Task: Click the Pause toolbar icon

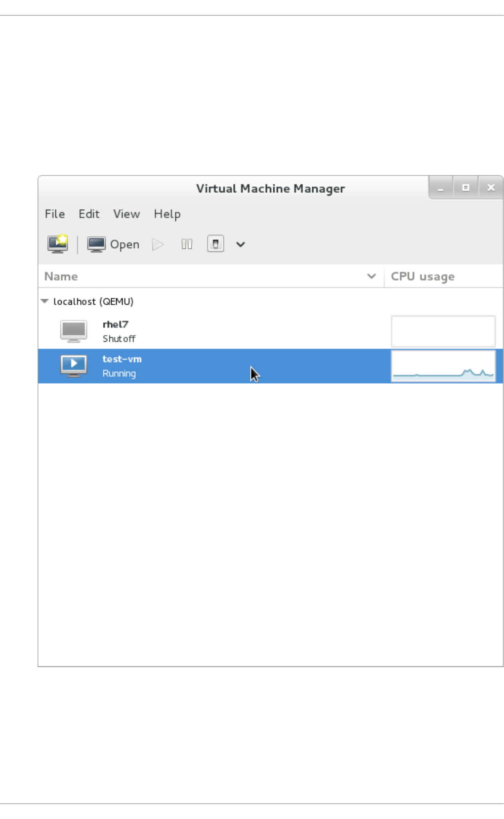Action: click(x=187, y=244)
